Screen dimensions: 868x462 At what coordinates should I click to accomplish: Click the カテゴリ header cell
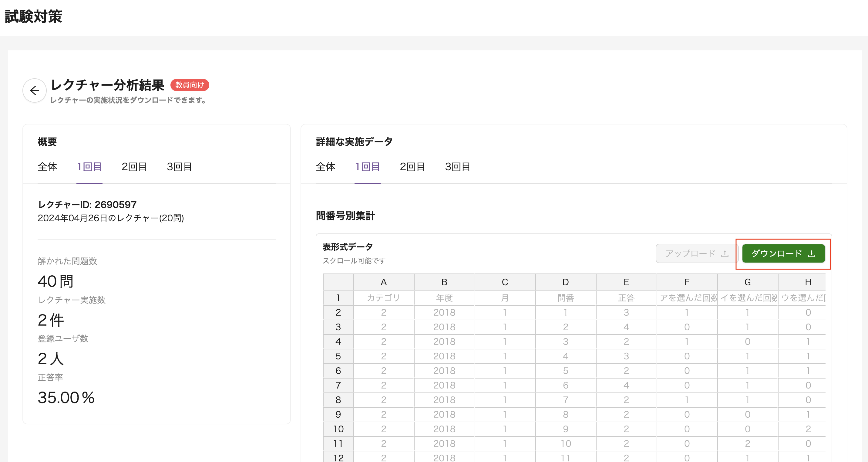(x=383, y=298)
